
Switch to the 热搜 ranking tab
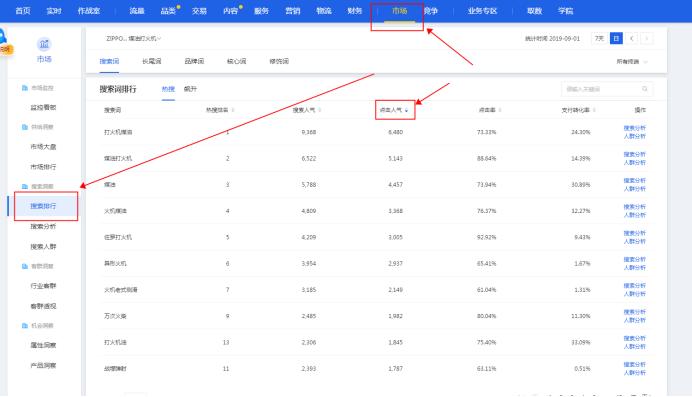pyautogui.click(x=168, y=89)
